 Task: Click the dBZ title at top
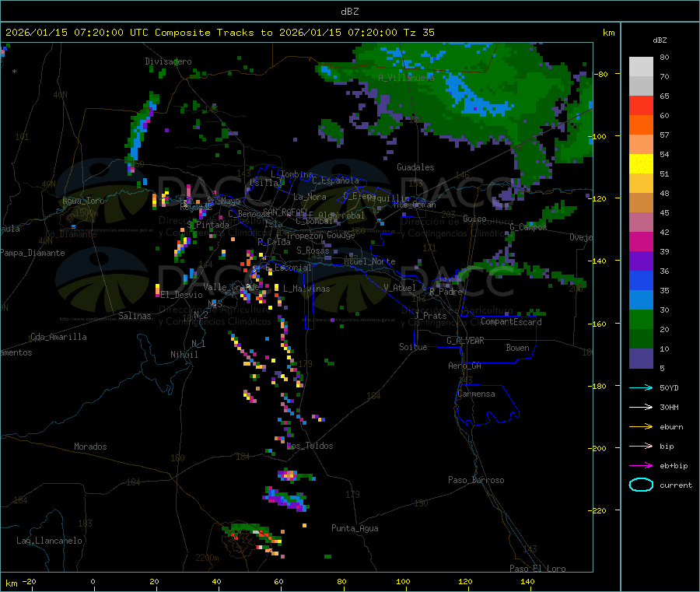coord(349,12)
